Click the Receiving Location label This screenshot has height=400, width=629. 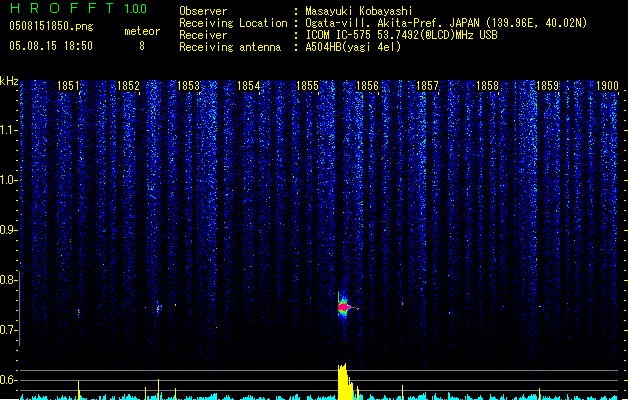233,23
